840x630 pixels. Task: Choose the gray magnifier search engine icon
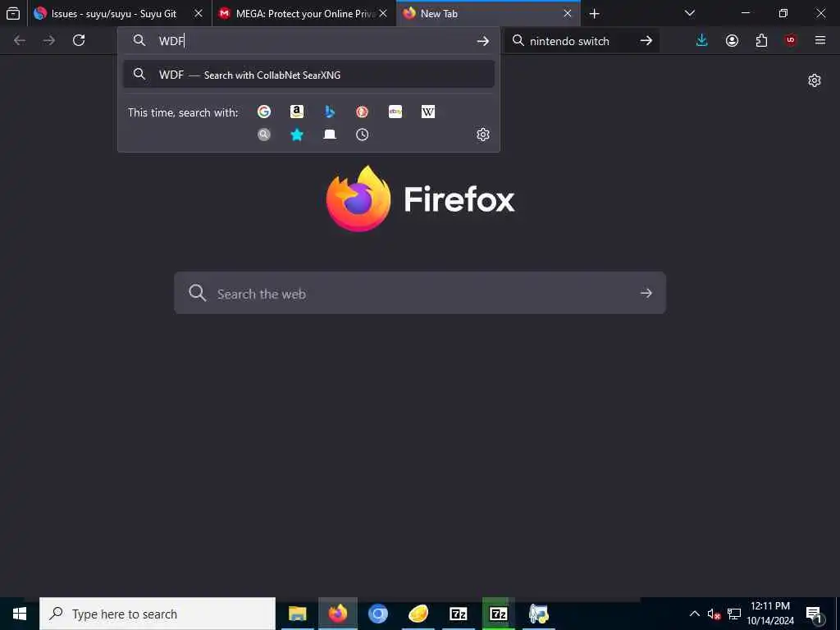[263, 135]
